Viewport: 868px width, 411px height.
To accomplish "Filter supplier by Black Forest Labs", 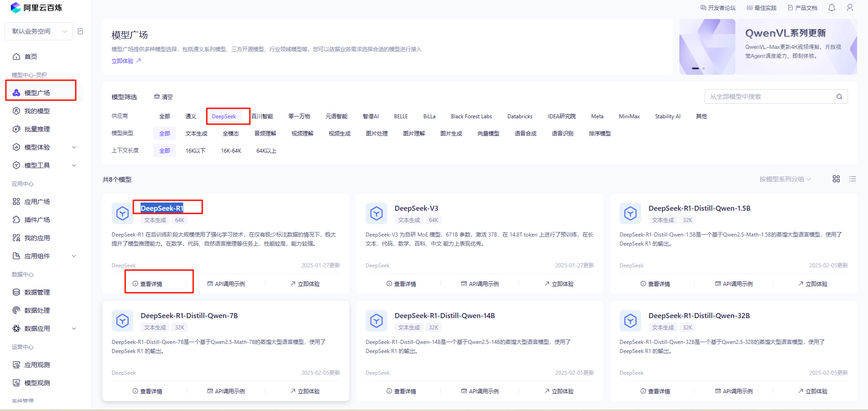I will tap(471, 116).
